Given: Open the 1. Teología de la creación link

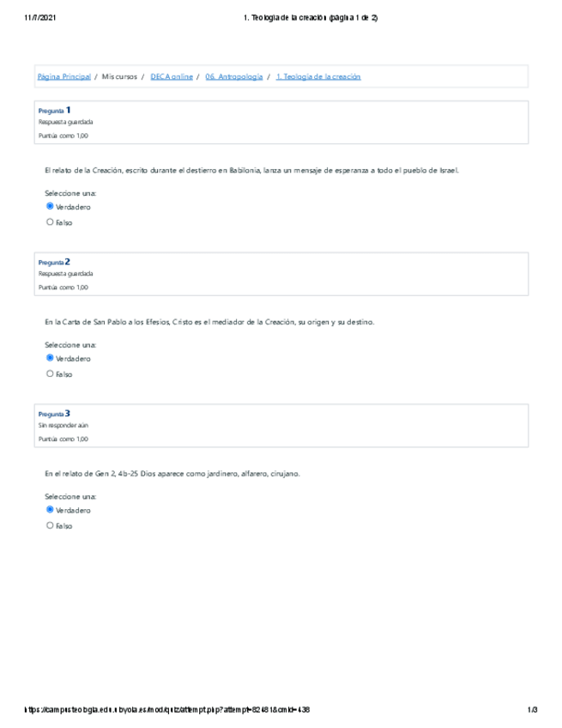Looking at the screenshot, I should click(x=318, y=77).
